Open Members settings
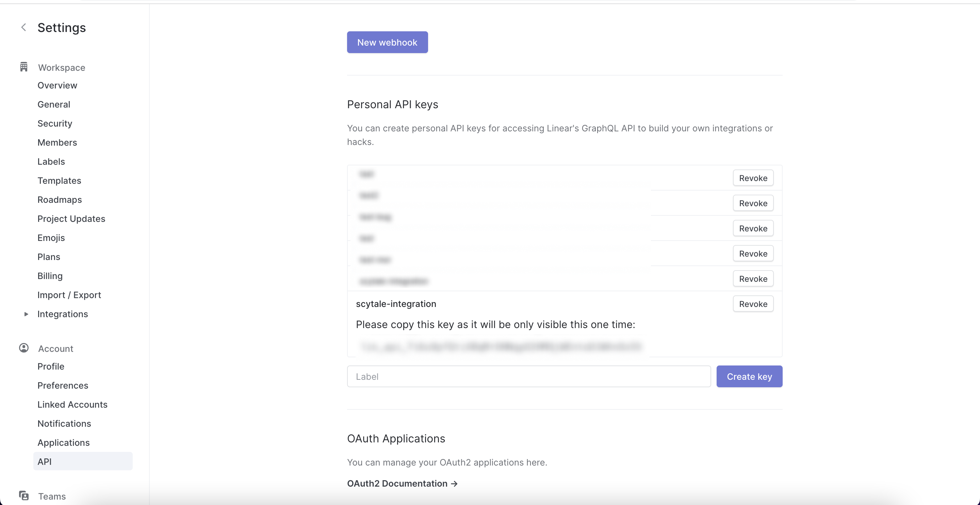Viewport: 980px width, 505px height. coord(57,142)
